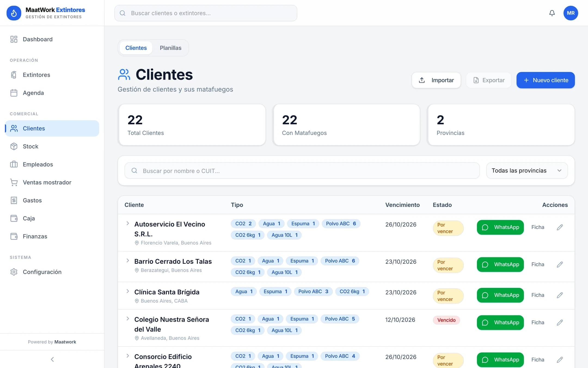This screenshot has height=368, width=588.
Task: Edit Consorcio Edificio Arenales with pencil icon
Action: (560, 360)
